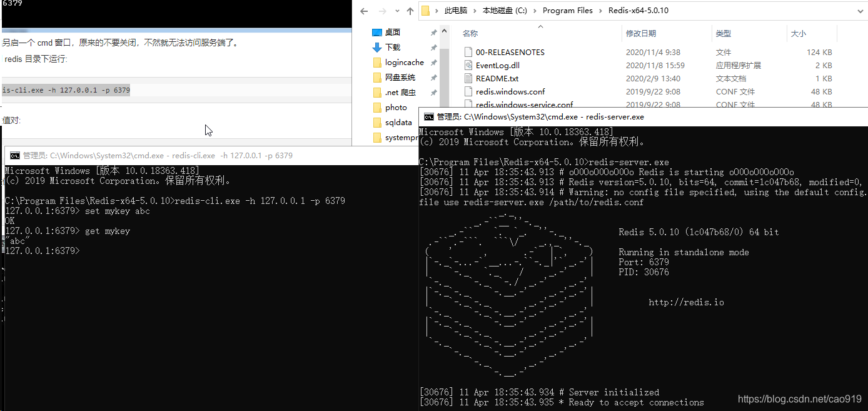Select the README.txt file
This screenshot has height=411, width=868.
point(497,79)
